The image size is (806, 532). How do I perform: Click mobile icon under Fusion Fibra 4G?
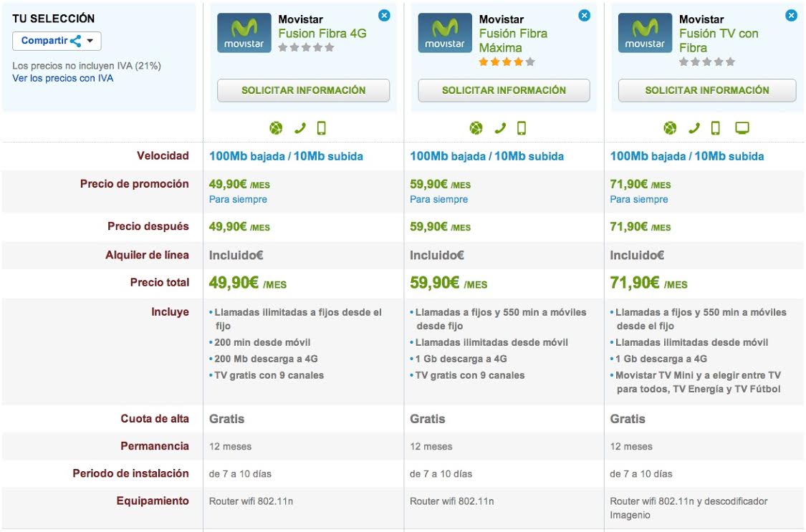coord(321,128)
